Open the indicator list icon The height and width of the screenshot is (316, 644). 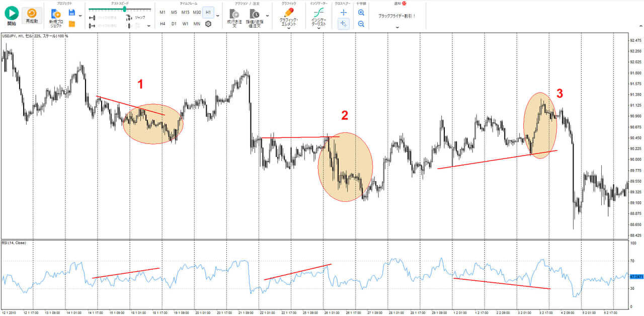(x=318, y=16)
